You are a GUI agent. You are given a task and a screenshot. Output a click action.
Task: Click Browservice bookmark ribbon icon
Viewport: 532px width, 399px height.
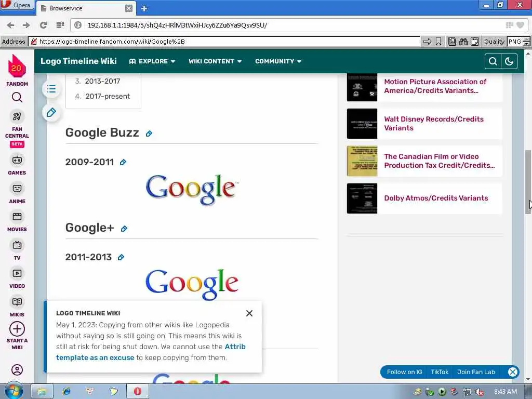[438, 42]
